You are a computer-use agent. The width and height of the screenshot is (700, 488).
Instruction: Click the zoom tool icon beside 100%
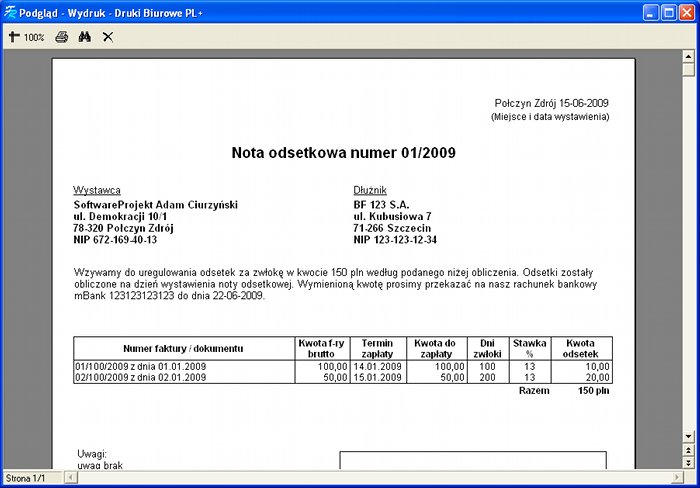coord(14,37)
